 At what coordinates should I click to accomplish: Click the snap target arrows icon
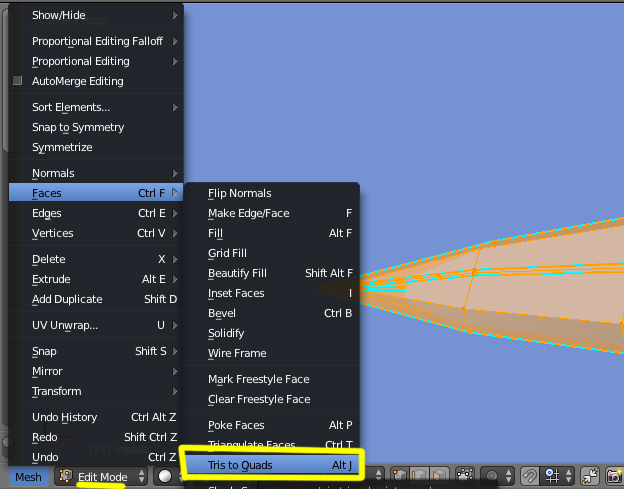click(590, 476)
